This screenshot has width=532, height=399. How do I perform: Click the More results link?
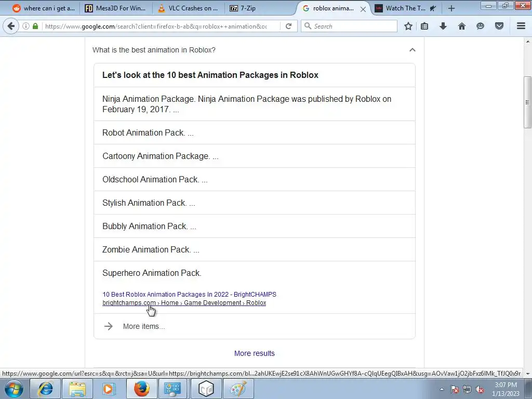click(255, 353)
